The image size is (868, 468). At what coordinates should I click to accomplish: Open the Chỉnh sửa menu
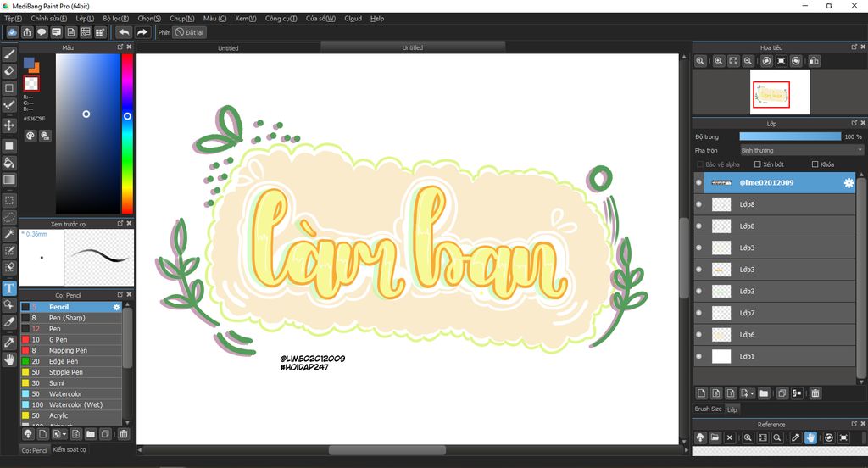48,19
